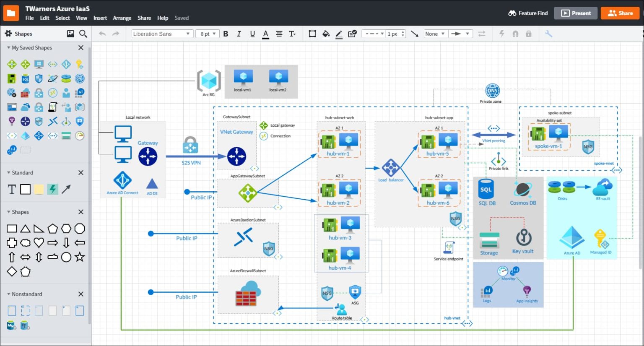
Task: Click the undo arrow in toolbar
Action: [x=102, y=34]
